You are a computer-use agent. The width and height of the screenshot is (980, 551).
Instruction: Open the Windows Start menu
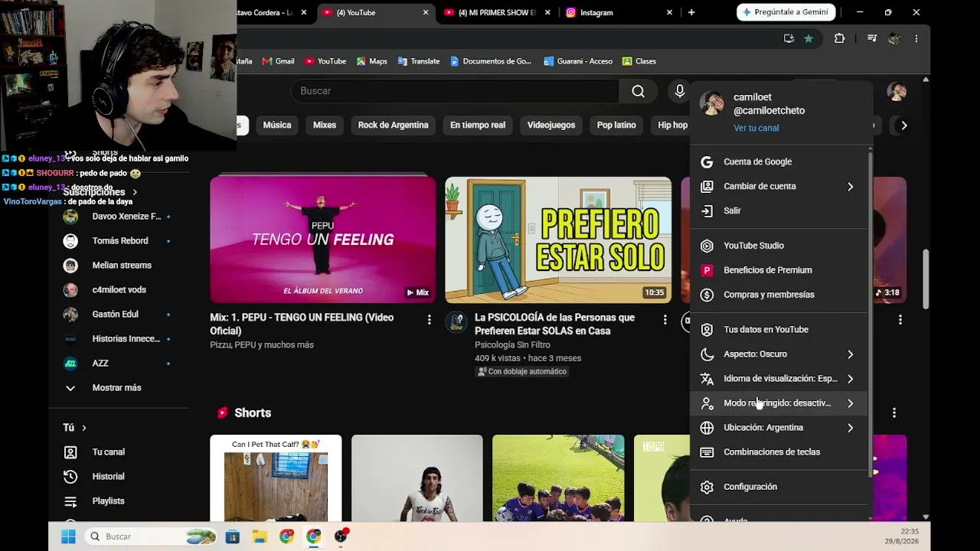point(68,536)
